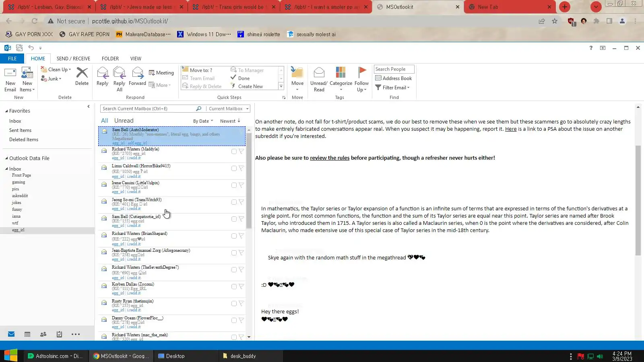Show only Unread messages

124,121
